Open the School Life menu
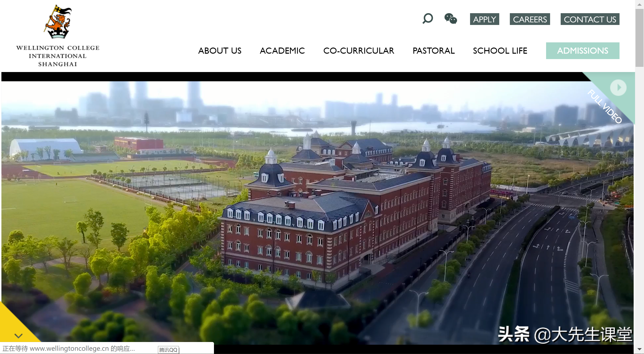The width and height of the screenshot is (644, 354). 500,51
